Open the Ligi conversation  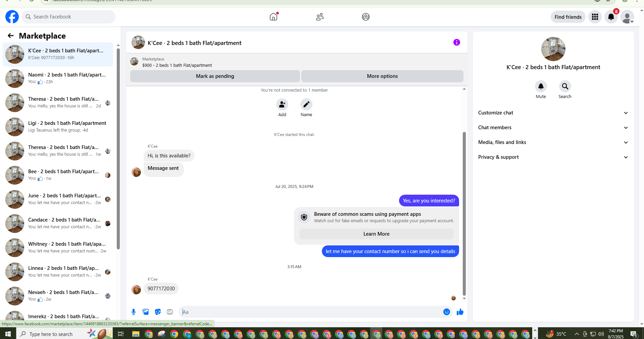[58, 127]
